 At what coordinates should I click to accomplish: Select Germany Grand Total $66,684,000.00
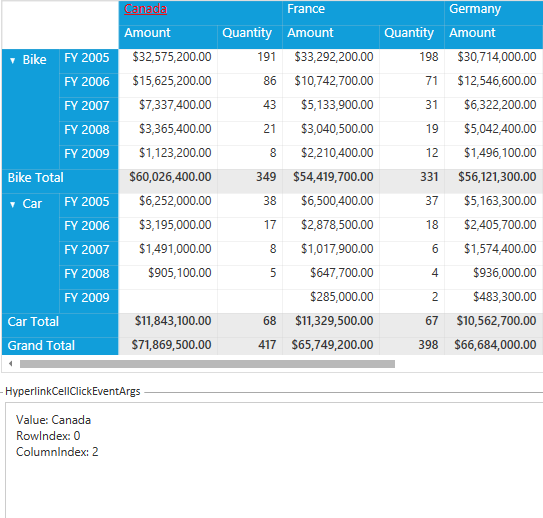pyautogui.click(x=494, y=346)
